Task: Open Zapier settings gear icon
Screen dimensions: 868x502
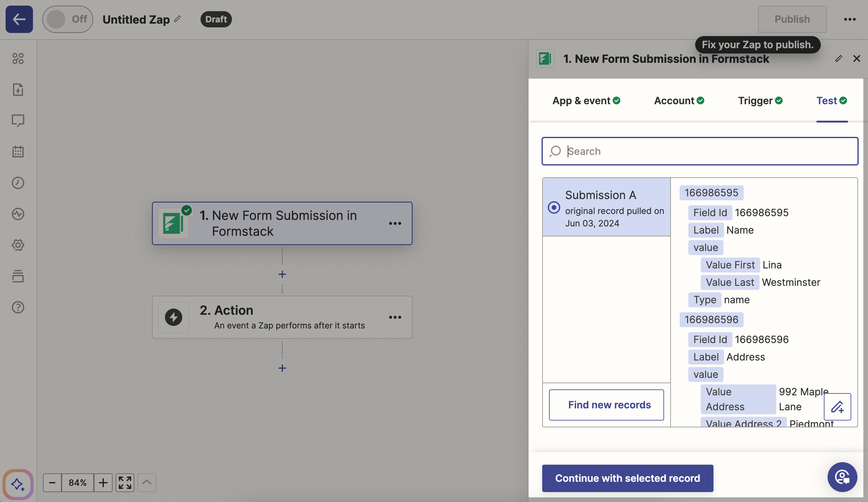Action: click(18, 245)
